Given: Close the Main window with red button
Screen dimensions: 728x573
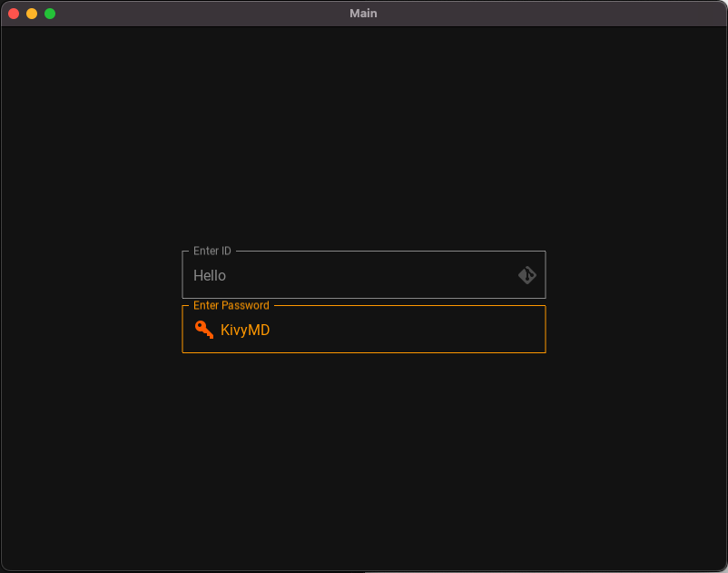Looking at the screenshot, I should (x=14, y=14).
